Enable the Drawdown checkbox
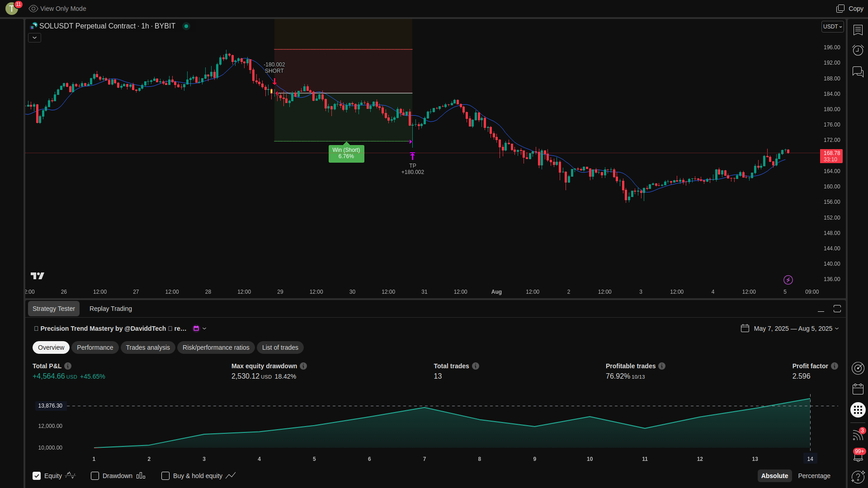The width and height of the screenshot is (868, 488). [95, 476]
